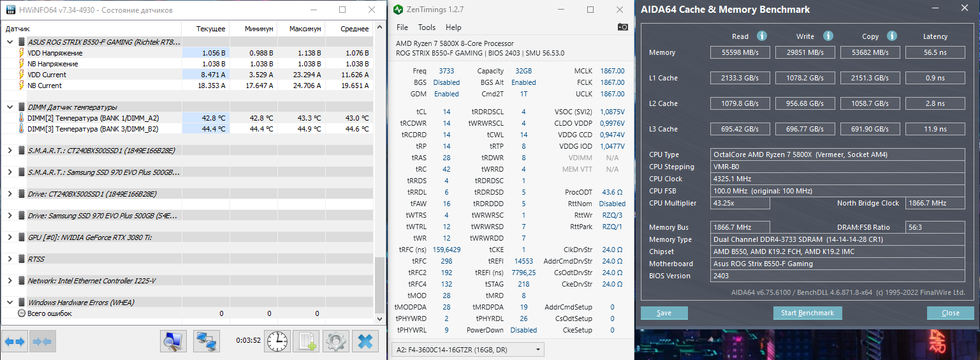
Task: Click PowerDown Disabled value in ZenTimings
Action: tap(523, 330)
